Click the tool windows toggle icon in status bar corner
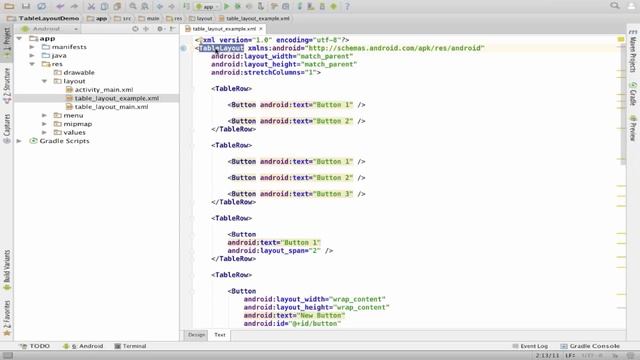The image size is (640, 360). (x=8, y=356)
